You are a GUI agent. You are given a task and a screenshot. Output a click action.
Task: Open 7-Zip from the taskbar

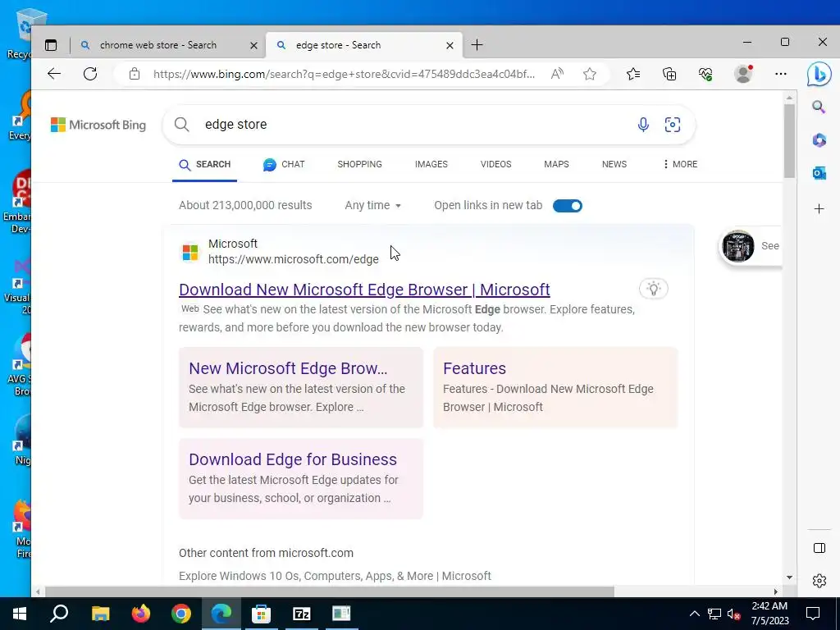[302, 614]
